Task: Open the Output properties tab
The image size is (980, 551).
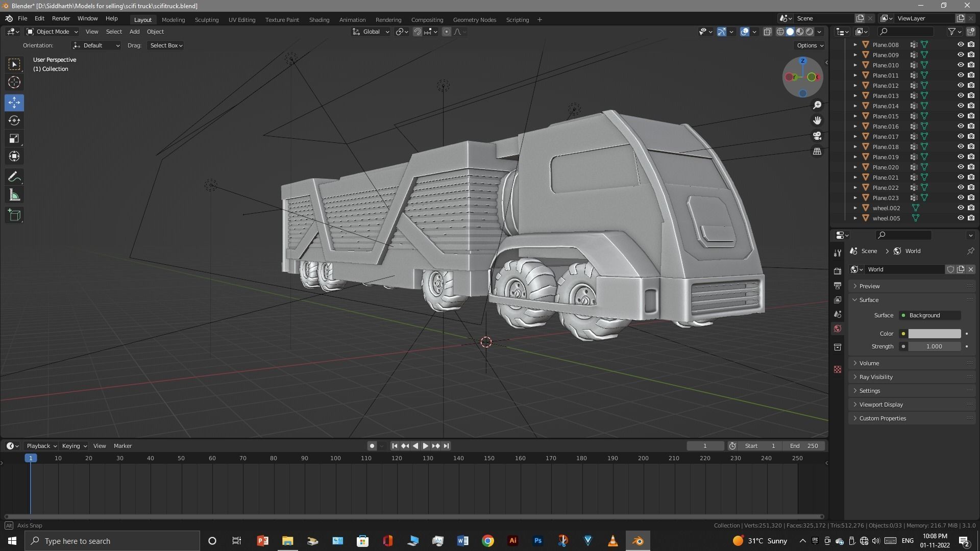Action: (837, 285)
